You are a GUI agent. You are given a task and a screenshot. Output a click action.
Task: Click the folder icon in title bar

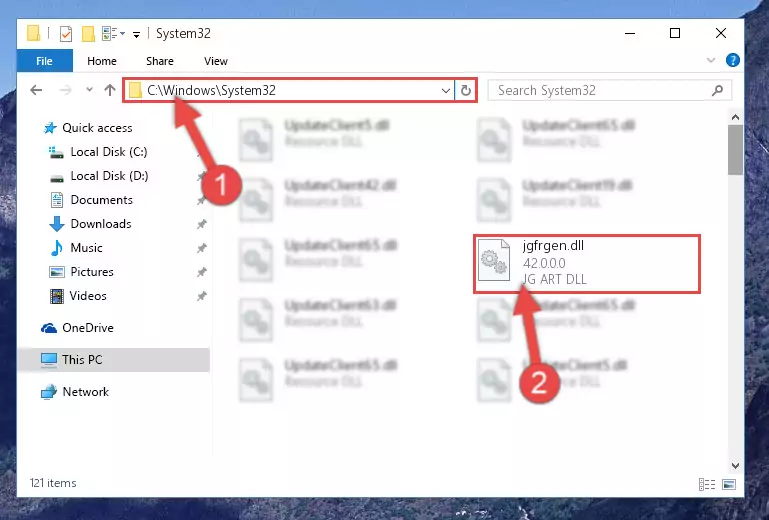coord(33,33)
